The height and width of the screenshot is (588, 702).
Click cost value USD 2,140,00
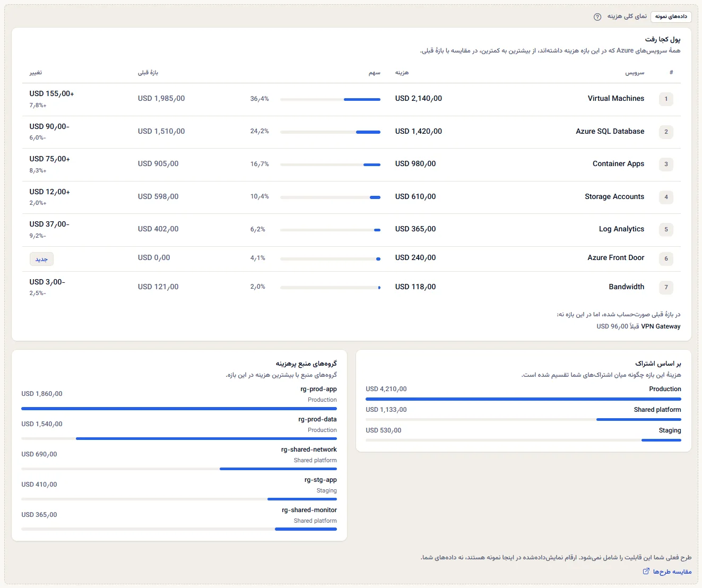coord(419,99)
